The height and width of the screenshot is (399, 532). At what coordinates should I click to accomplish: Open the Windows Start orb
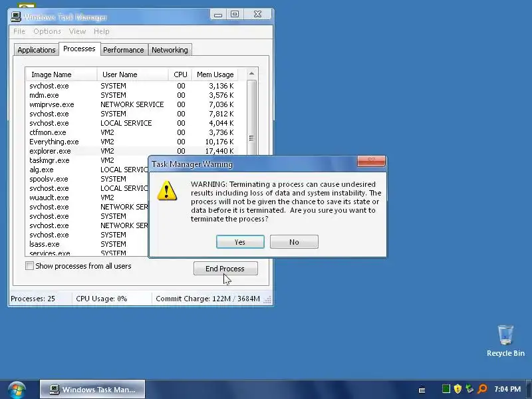tap(17, 390)
